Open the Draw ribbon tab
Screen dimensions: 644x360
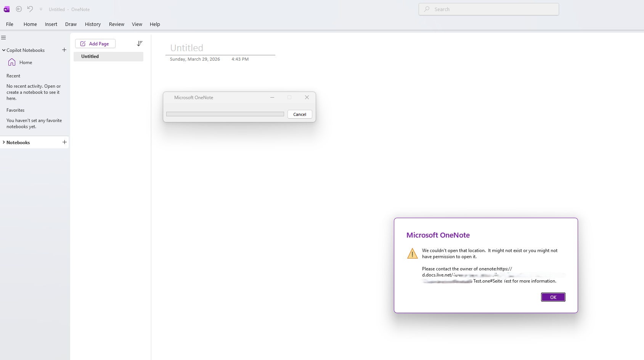click(71, 24)
